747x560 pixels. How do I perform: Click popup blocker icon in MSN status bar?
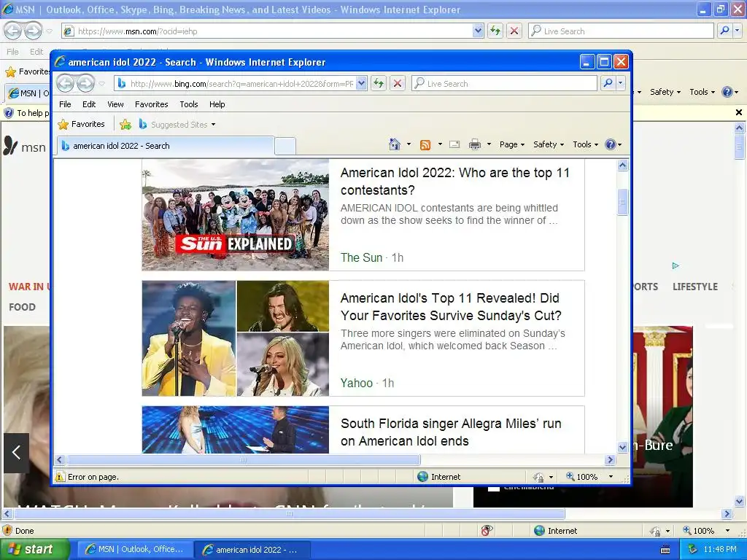point(487,531)
